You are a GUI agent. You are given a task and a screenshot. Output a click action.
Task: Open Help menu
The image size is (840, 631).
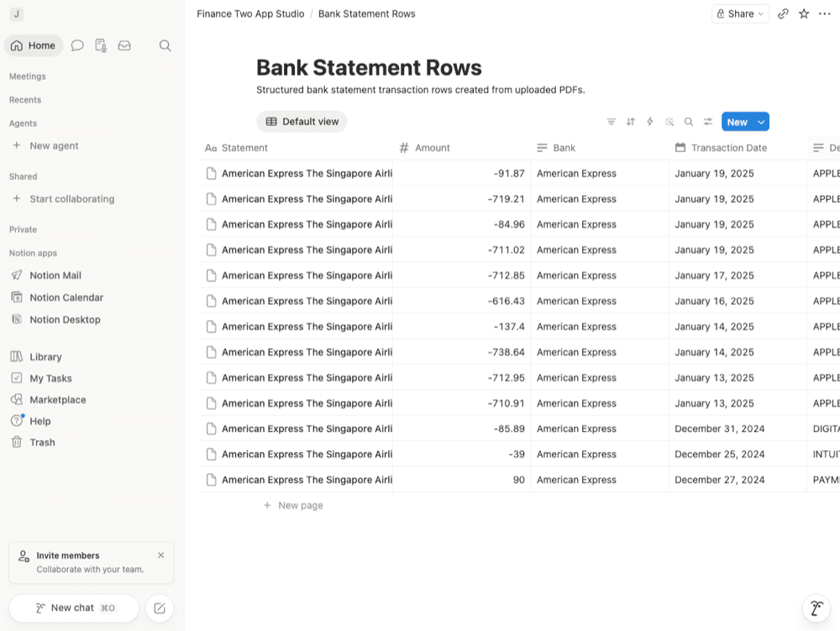[x=40, y=421]
